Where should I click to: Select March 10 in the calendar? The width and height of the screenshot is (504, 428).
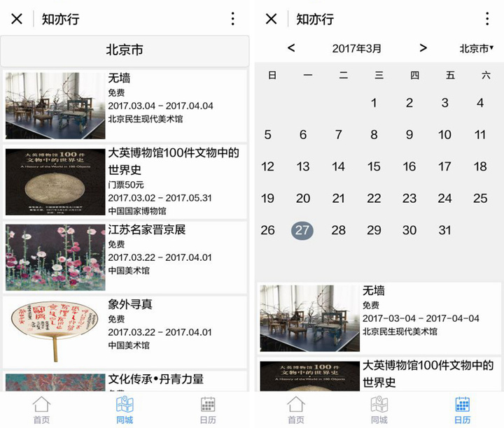click(445, 135)
